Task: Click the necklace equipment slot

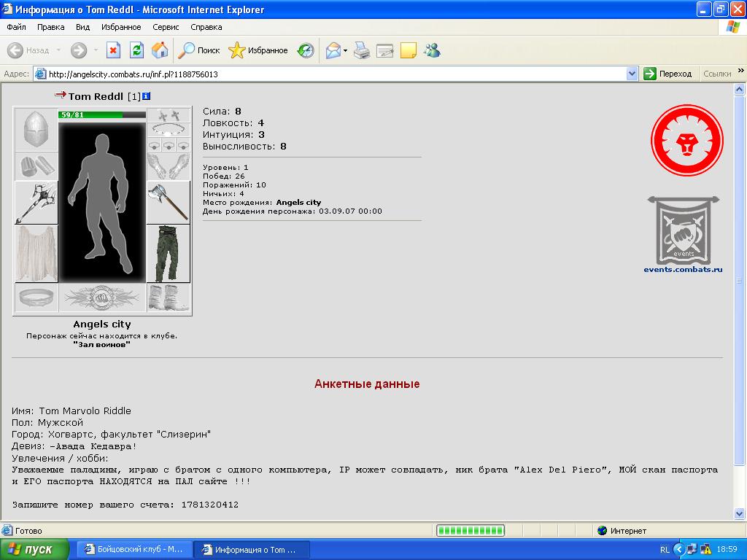Action: click(169, 130)
